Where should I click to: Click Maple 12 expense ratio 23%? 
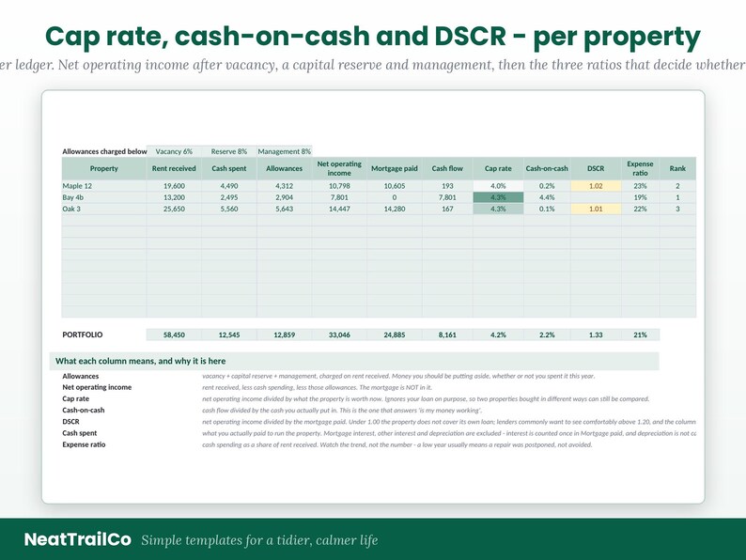pos(640,186)
